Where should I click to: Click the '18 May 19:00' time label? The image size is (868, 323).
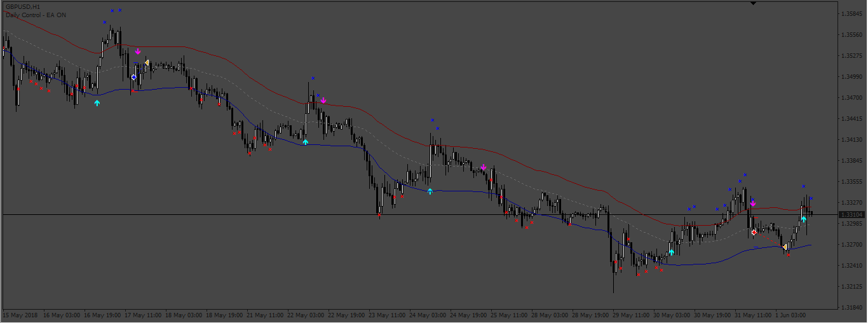[224, 315]
